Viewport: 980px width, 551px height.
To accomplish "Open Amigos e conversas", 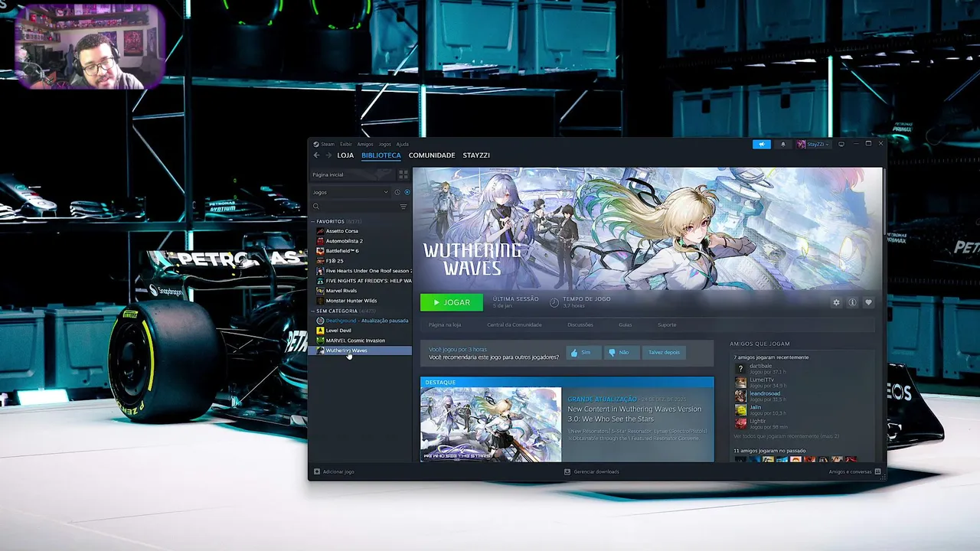I will pyautogui.click(x=854, y=471).
